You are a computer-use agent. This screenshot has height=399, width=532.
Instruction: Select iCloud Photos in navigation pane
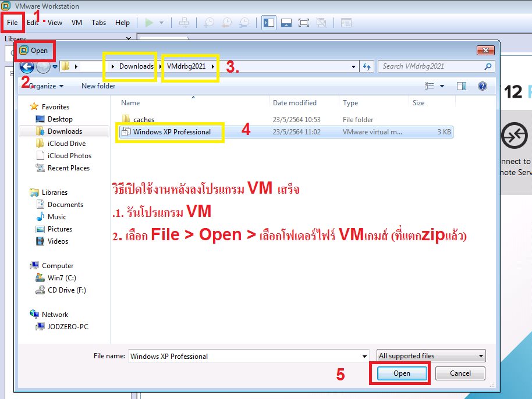69,156
